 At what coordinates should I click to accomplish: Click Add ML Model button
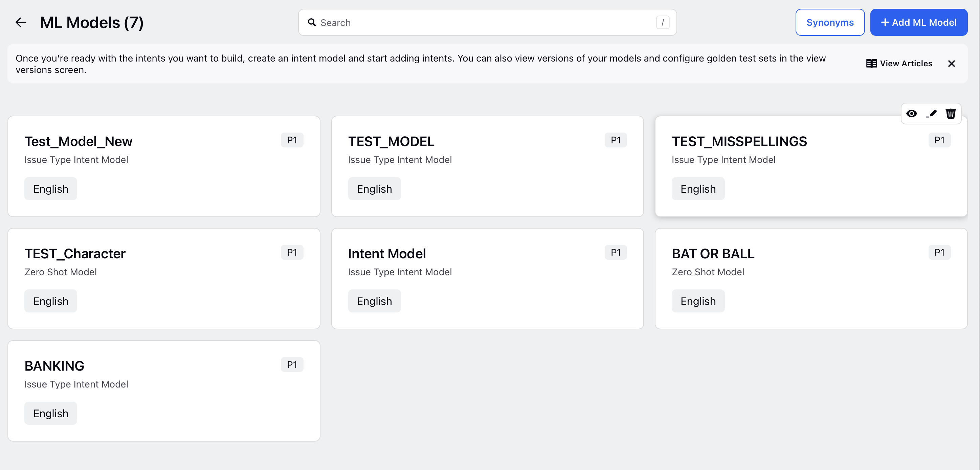tap(919, 22)
